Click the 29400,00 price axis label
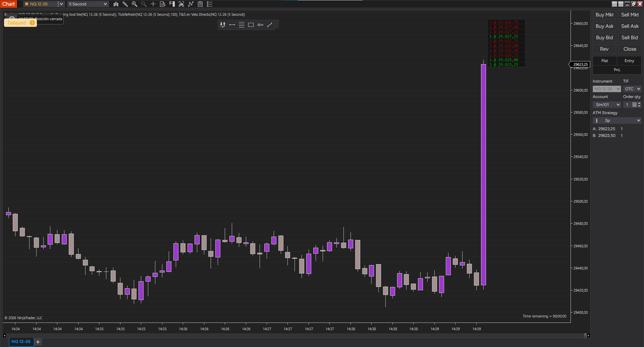 pyautogui.click(x=581, y=312)
